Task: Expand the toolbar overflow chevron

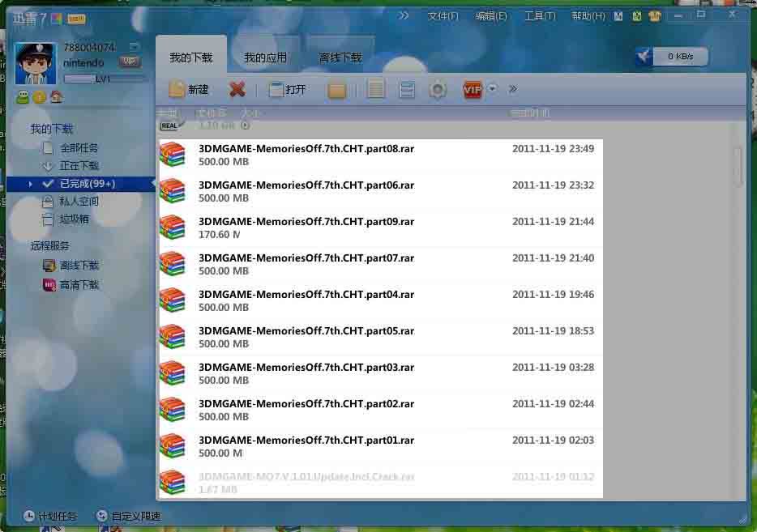Action: click(512, 89)
